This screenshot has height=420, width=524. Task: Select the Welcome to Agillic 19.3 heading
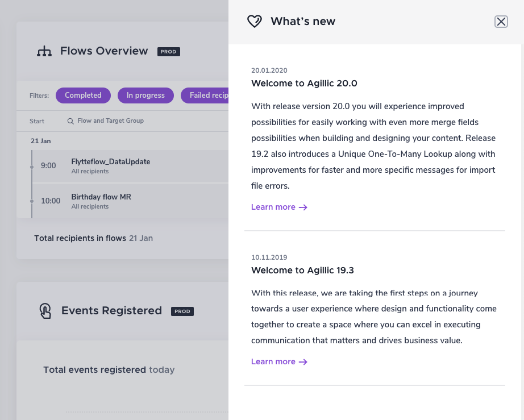point(302,271)
